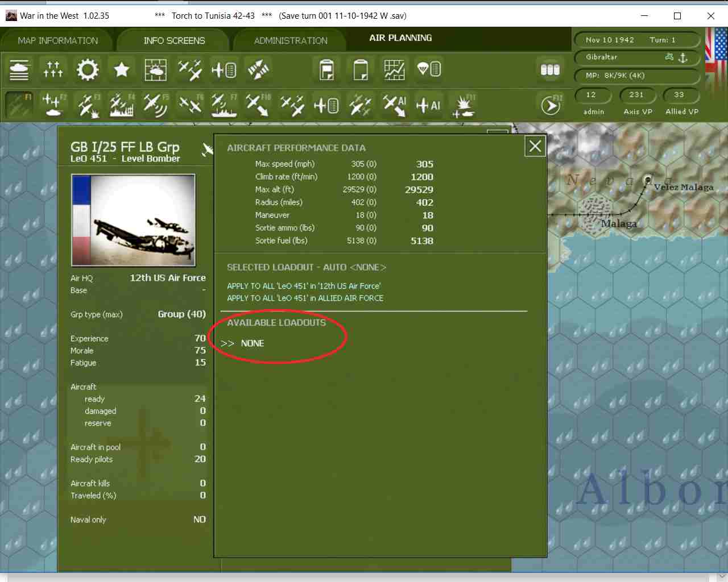Click the plane AI arrow icon
728x582 pixels.
394,105
